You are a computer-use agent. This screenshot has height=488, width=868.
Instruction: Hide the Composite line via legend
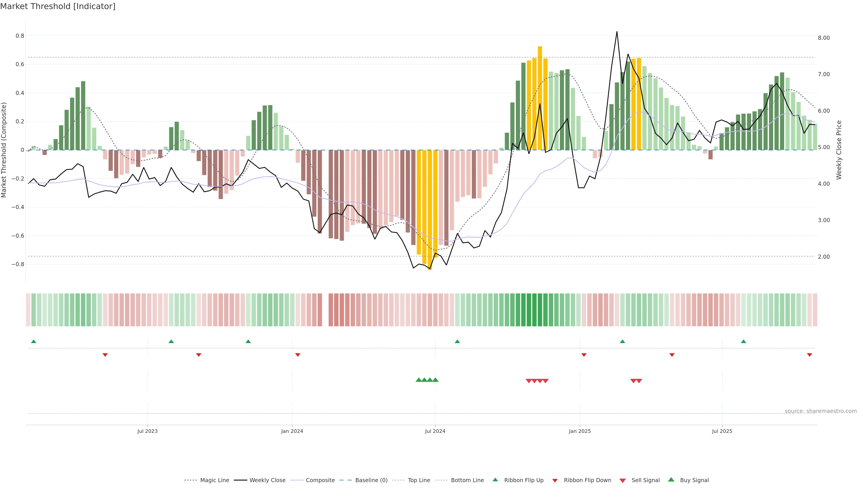(x=320, y=480)
